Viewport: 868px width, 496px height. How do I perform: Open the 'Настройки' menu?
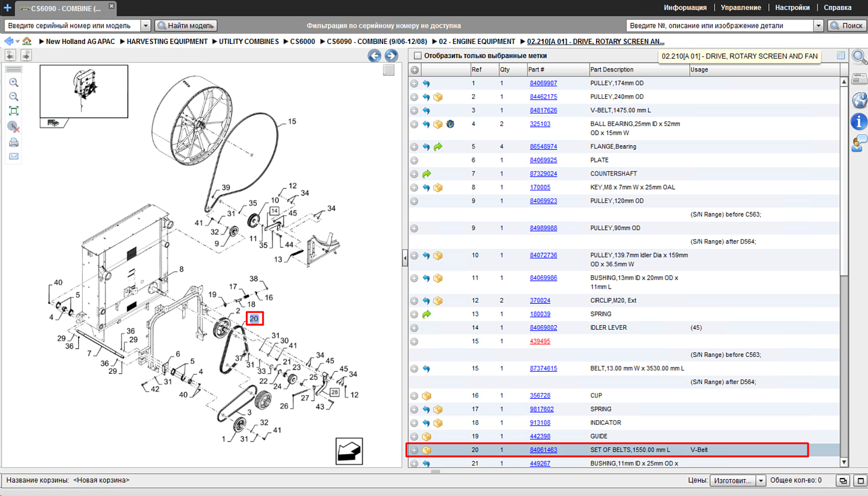tap(792, 8)
